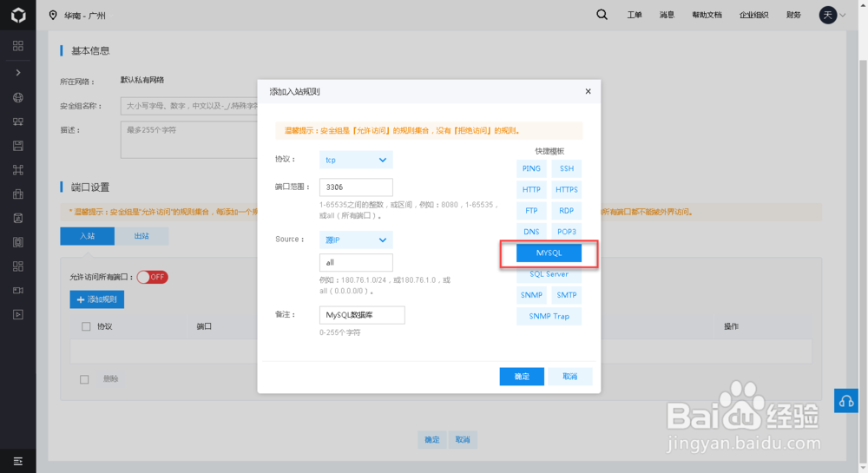
Task: Click the search magnifier icon
Action: 602,15
